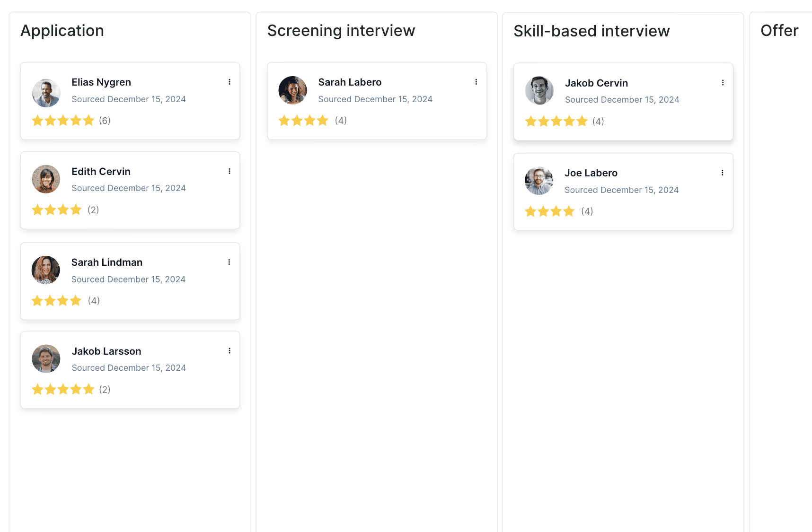Click Jakob Larsson's profile photo
Viewport: 812px width, 532px height.
pos(46,358)
